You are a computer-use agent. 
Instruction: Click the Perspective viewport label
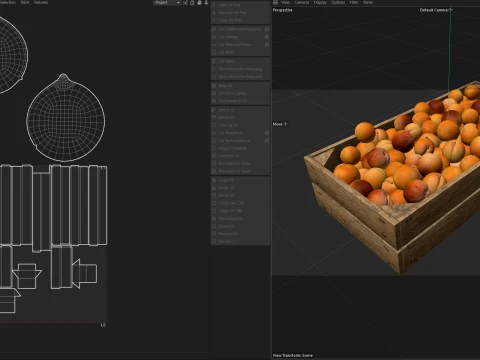283,10
